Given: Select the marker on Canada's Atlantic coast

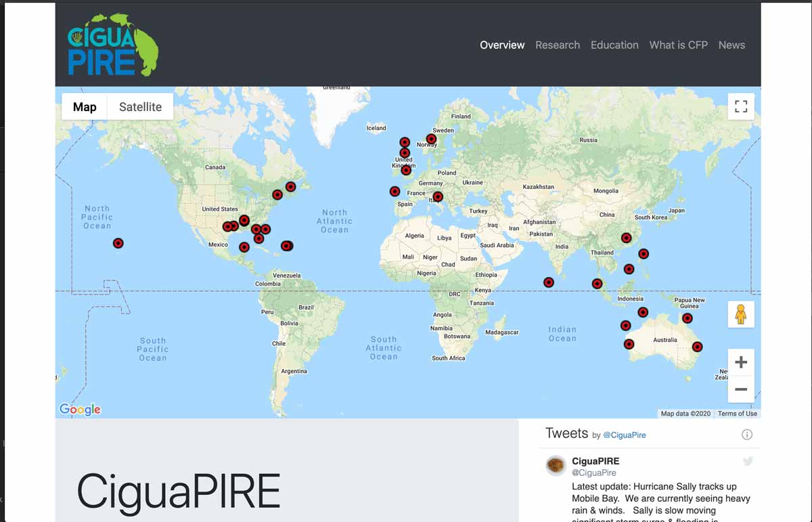Looking at the screenshot, I should (290, 187).
